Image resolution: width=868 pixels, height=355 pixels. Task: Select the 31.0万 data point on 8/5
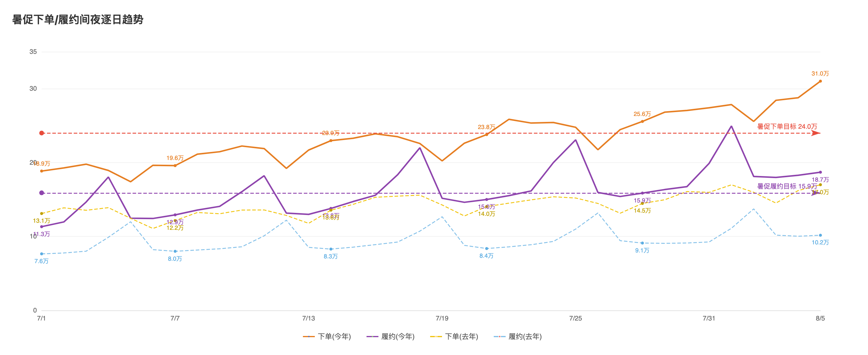point(820,81)
